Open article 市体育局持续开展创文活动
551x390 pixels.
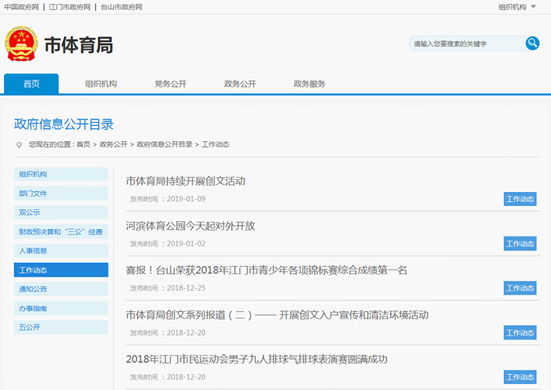click(186, 181)
